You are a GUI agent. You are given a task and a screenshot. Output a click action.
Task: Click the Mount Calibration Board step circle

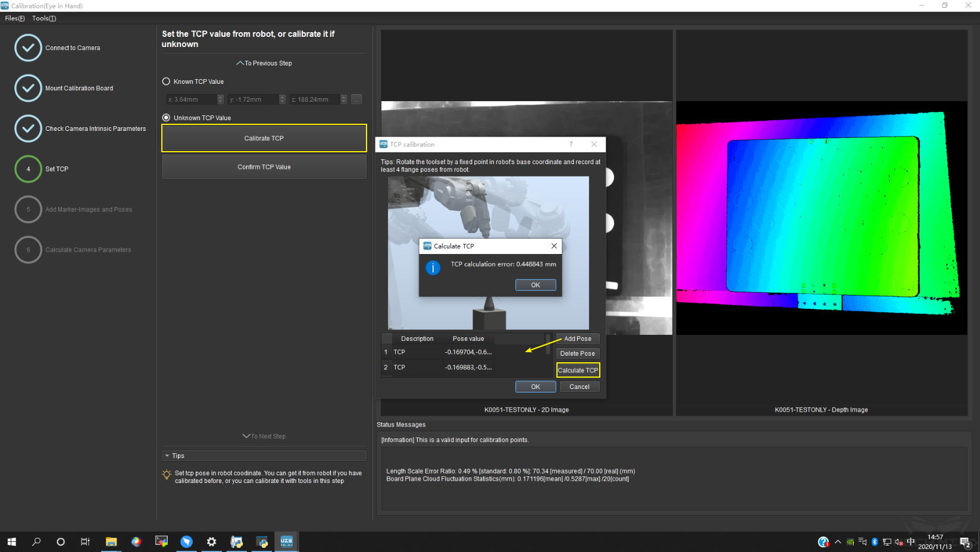click(28, 88)
